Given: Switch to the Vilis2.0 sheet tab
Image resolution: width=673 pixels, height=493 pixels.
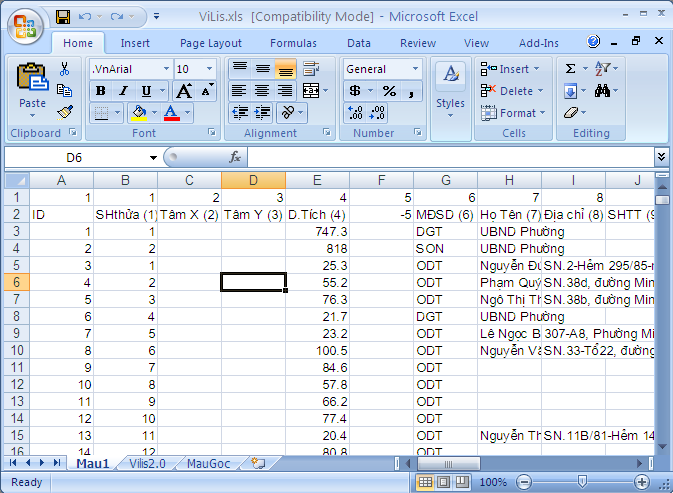Looking at the screenshot, I should tap(147, 464).
